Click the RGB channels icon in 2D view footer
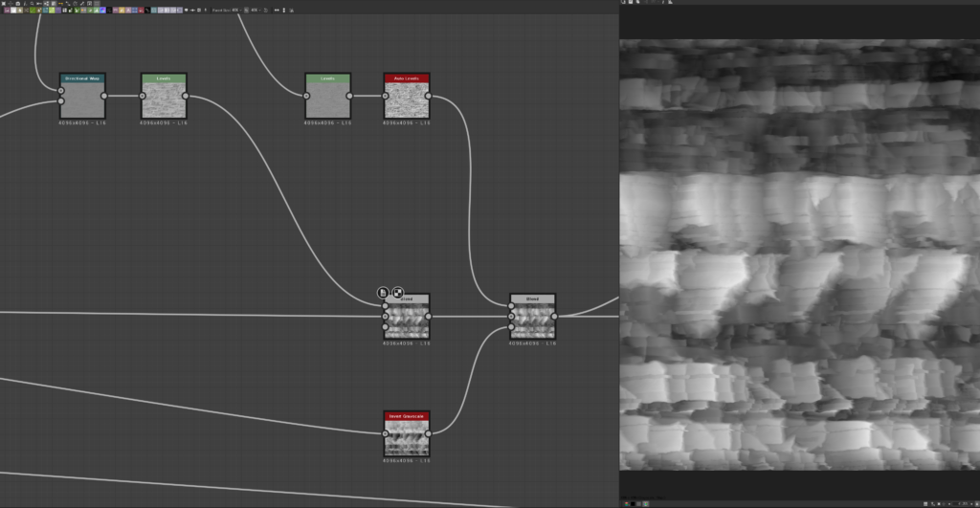Viewport: 980px width, 508px height. 626,503
